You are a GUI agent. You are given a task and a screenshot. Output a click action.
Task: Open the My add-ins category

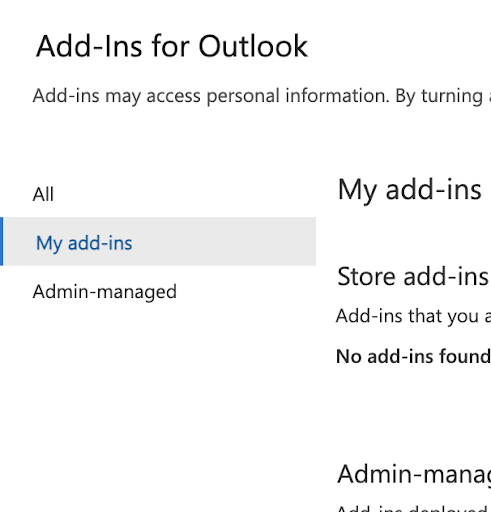tap(158, 242)
